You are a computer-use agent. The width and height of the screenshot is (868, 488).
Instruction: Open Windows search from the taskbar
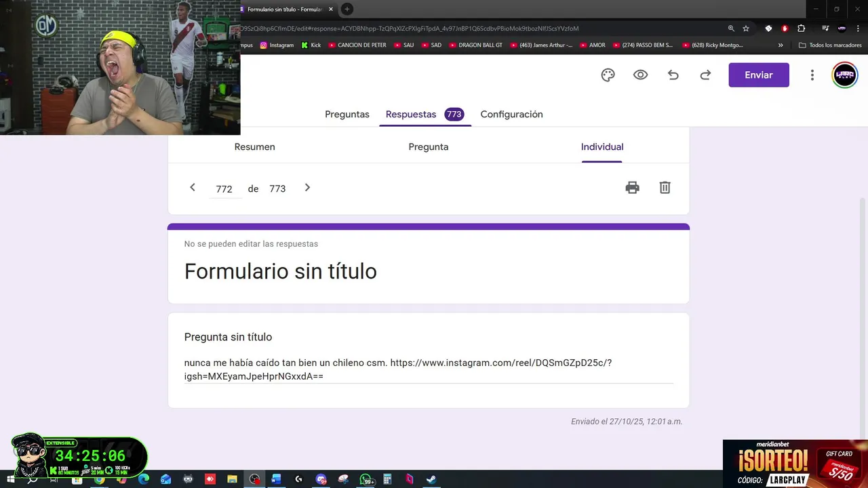33,479
